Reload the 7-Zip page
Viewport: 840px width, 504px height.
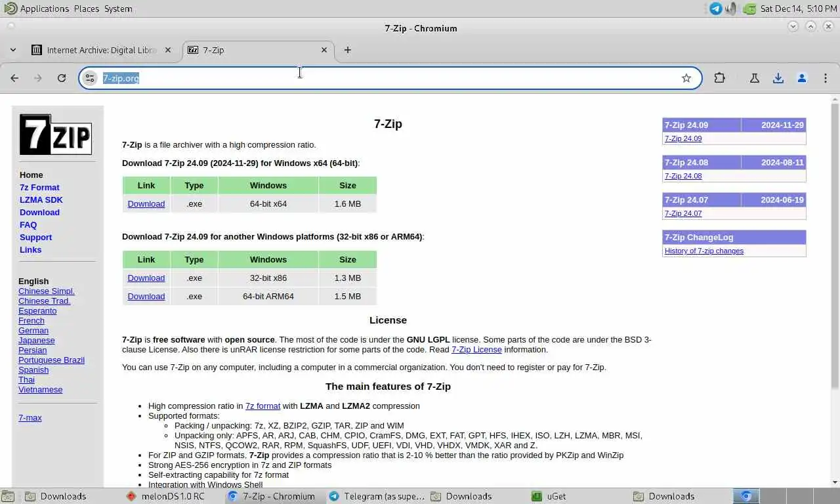pos(62,78)
